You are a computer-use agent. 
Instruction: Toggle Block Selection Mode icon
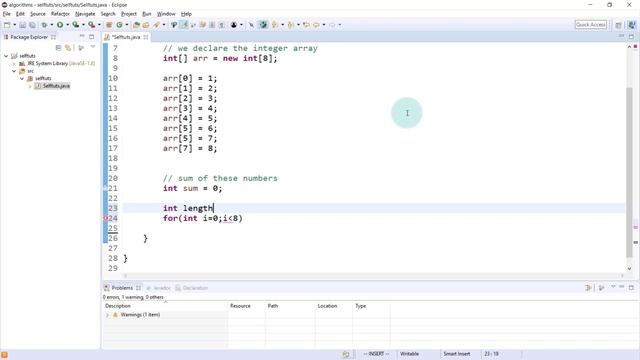click(212, 25)
